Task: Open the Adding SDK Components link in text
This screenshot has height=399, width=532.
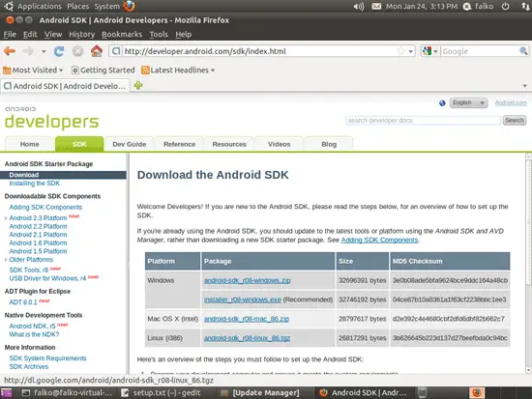Action: pyautogui.click(x=380, y=240)
